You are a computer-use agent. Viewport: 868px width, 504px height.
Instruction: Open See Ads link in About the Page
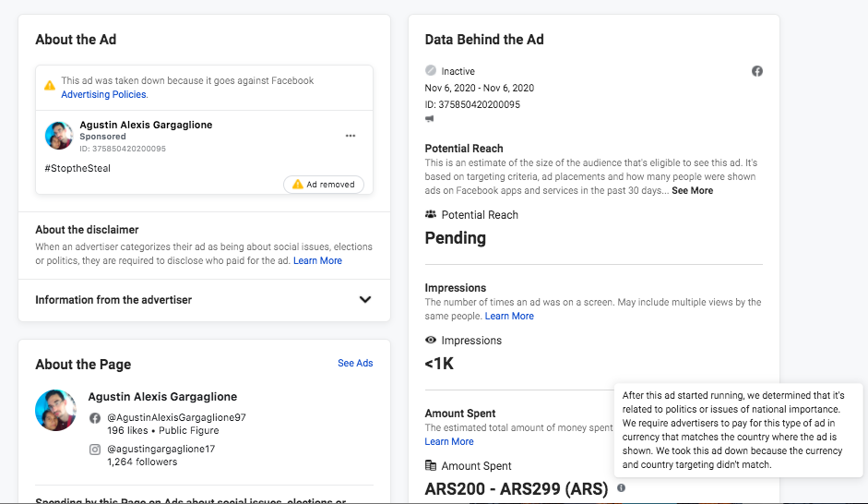click(x=355, y=364)
